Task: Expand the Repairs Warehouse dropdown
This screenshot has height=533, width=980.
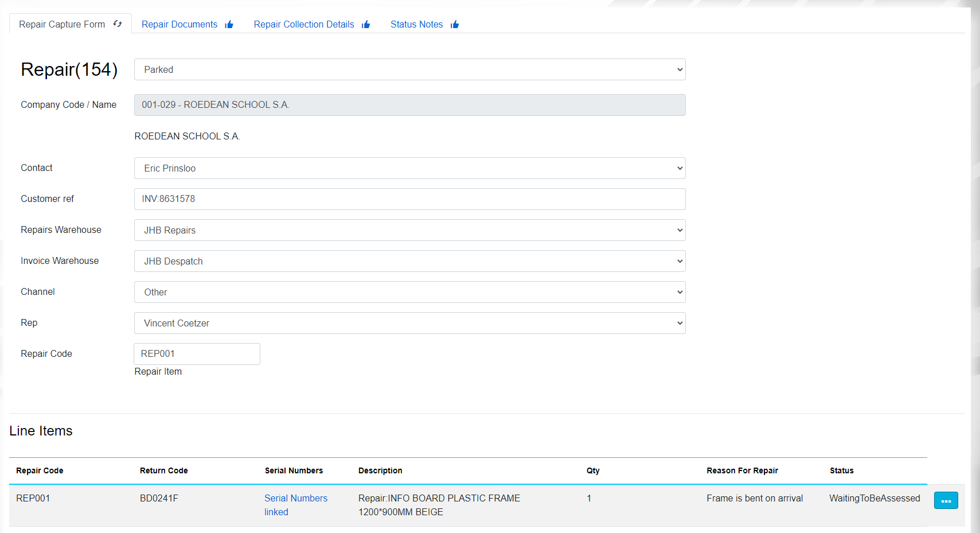Action: click(410, 230)
